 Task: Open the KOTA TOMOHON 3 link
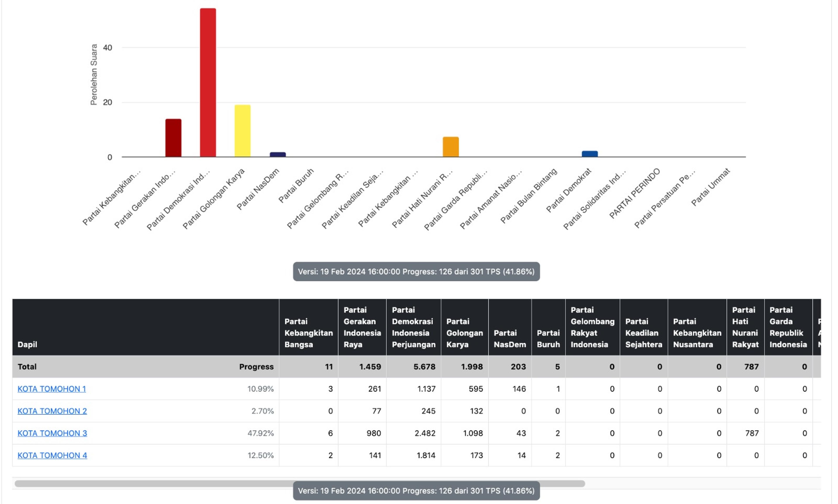pyautogui.click(x=52, y=433)
